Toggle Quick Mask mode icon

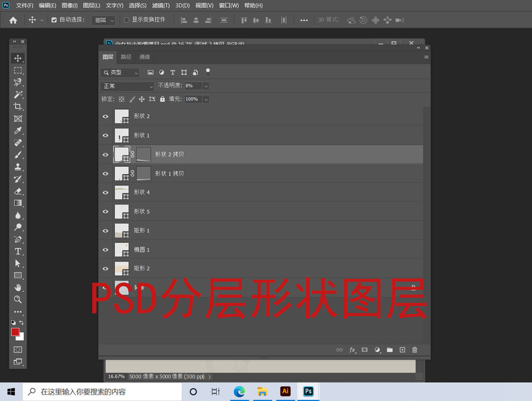(18, 350)
